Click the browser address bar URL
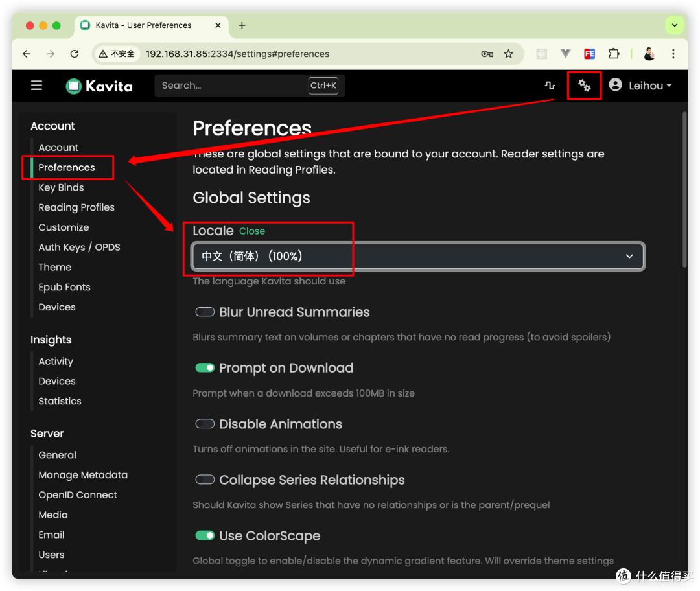The height and width of the screenshot is (591, 700). click(x=237, y=54)
